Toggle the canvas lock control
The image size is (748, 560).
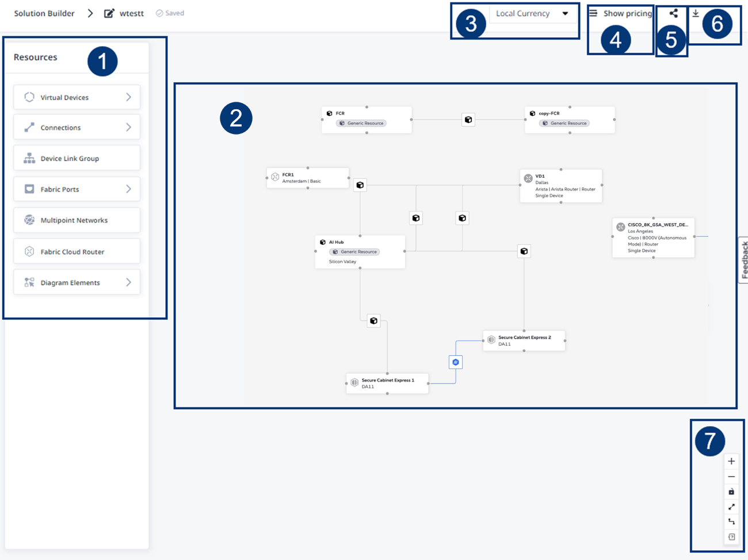731,491
